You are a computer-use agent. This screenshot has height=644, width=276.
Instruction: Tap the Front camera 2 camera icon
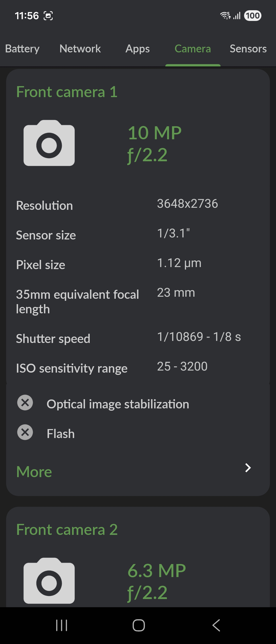coord(49,581)
